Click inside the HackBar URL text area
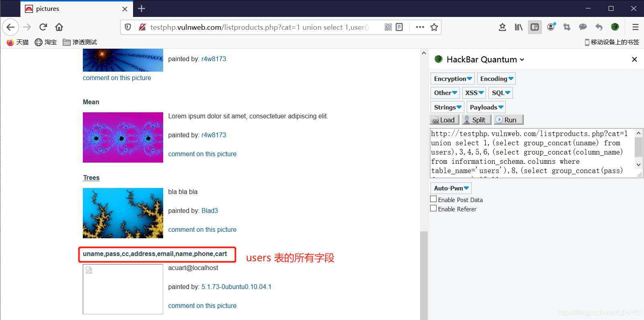This screenshot has height=320, width=644. pos(532,153)
